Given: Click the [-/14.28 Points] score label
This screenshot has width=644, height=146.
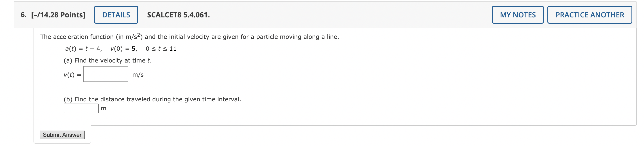Looking at the screenshot, I should [58, 15].
